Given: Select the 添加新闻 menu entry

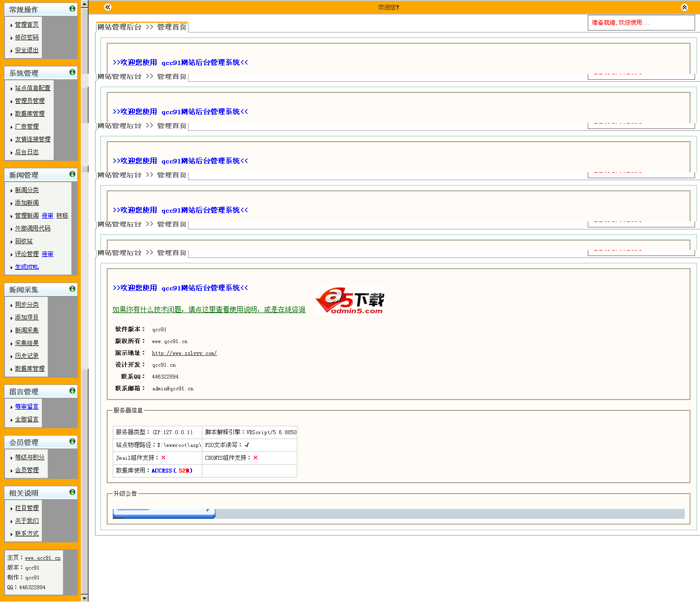Looking at the screenshot, I should point(27,203).
